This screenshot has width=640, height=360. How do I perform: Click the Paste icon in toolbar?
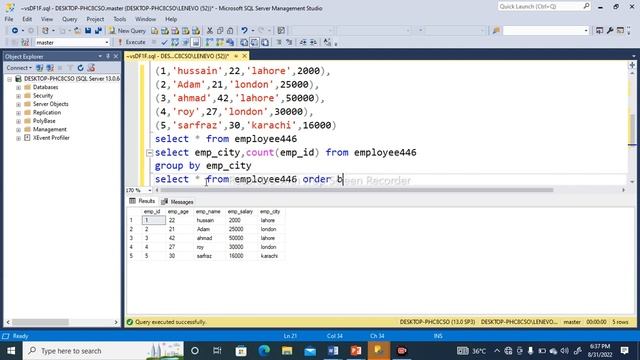click(230, 31)
